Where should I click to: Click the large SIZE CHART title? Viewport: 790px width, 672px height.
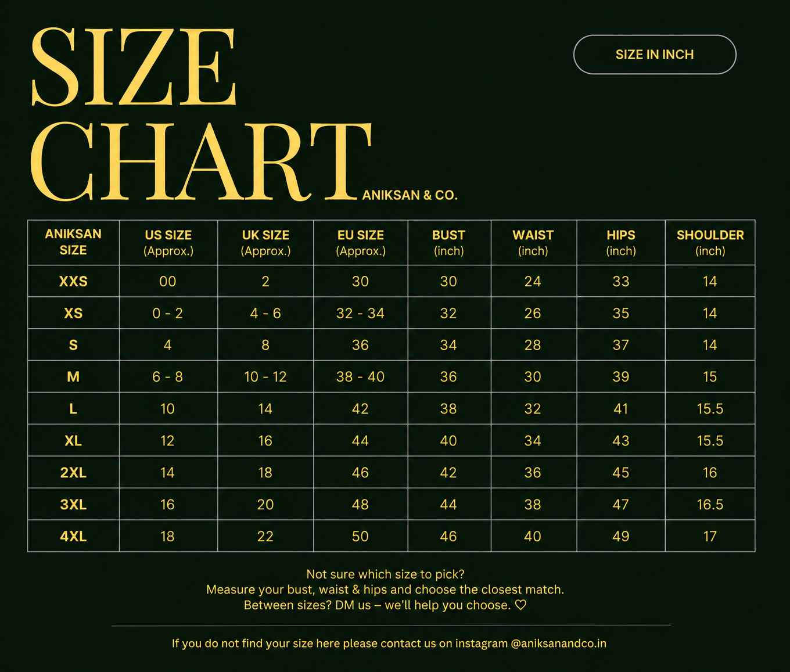click(x=200, y=114)
